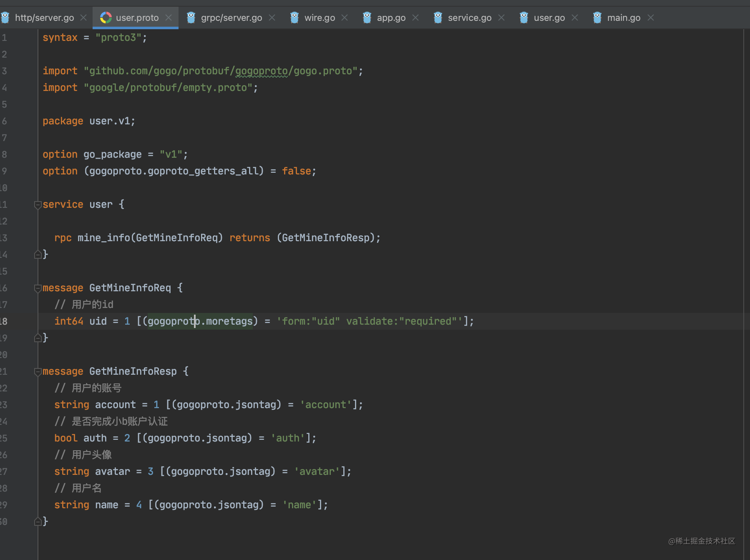Click the bool type keyword

point(66,438)
